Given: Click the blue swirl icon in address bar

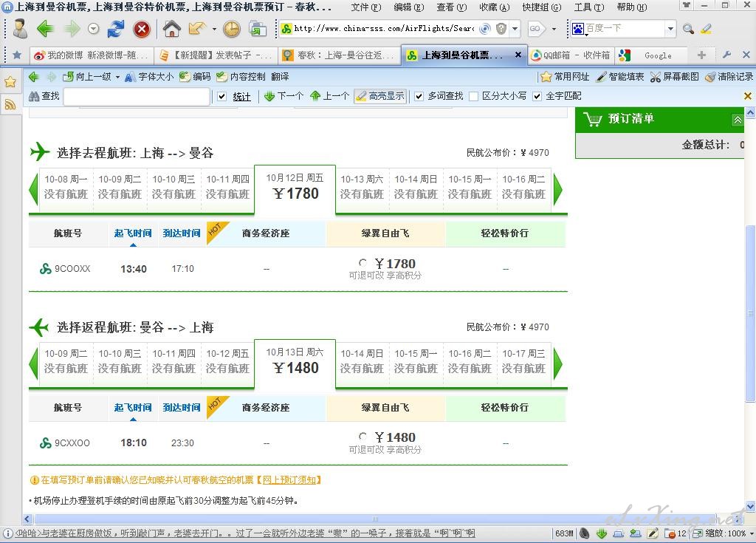Looking at the screenshot, I should point(486,29).
